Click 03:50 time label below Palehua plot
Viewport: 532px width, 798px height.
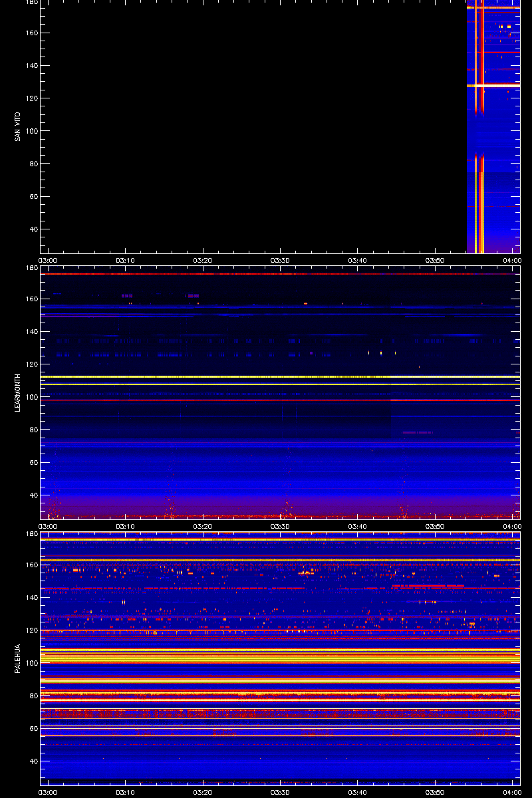[x=435, y=792]
